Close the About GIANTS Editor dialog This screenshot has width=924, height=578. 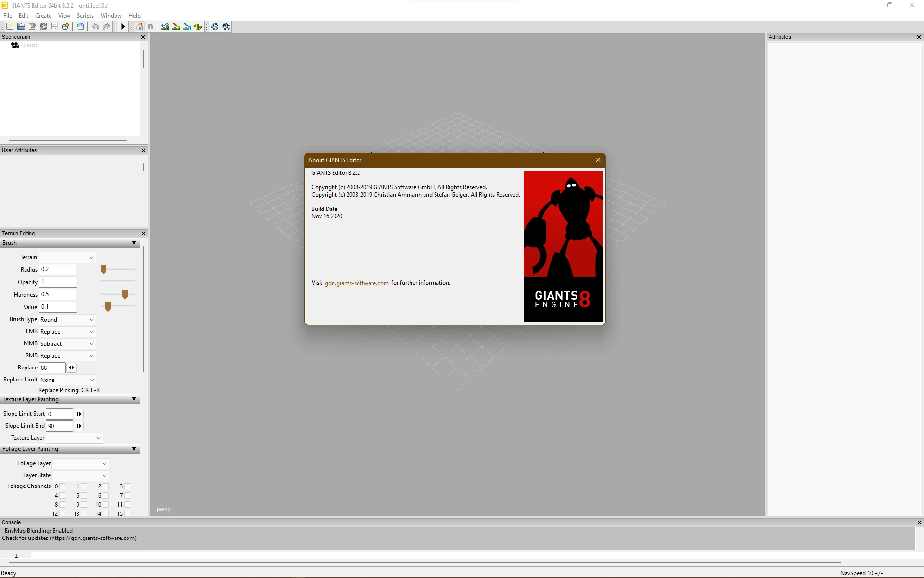pyautogui.click(x=598, y=160)
